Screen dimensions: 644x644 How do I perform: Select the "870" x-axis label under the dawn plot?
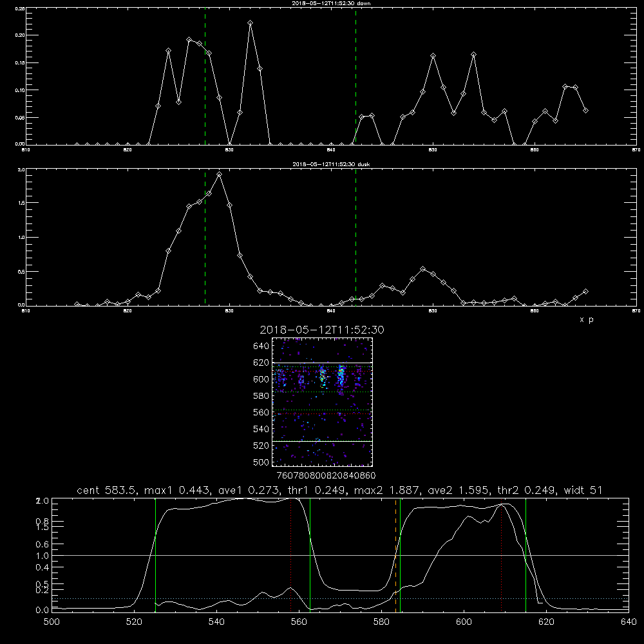click(636, 150)
